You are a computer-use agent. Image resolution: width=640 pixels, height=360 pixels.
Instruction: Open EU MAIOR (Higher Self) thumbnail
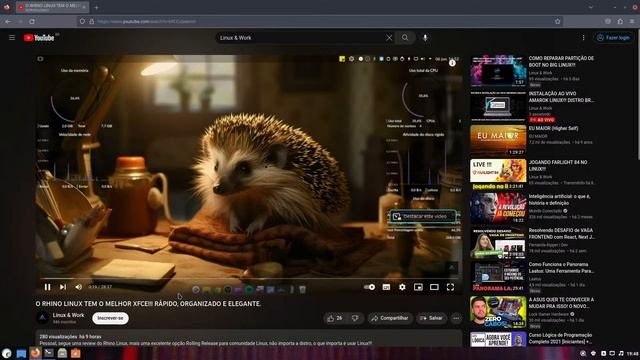(x=498, y=140)
